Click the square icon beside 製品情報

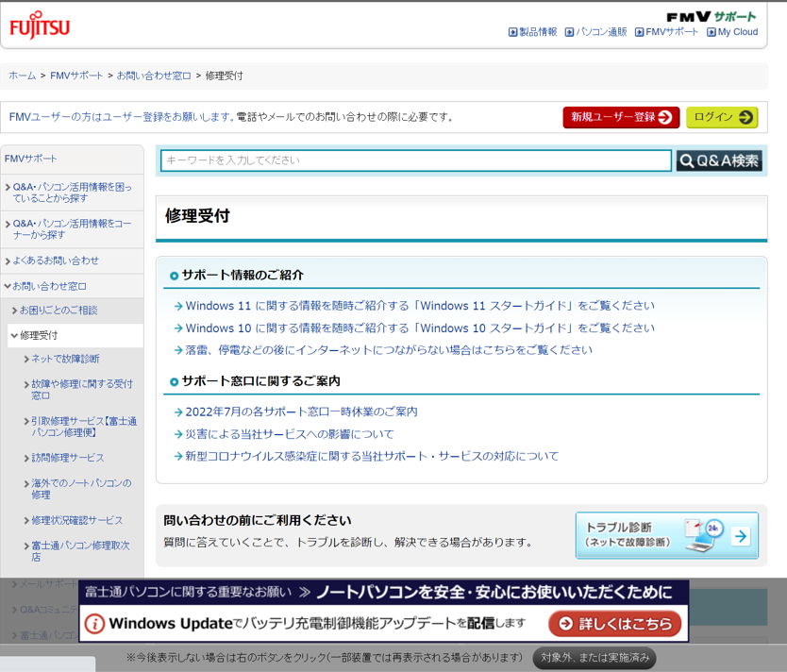pos(512,33)
